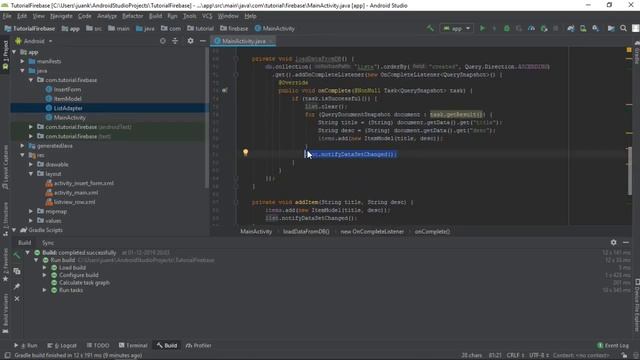Click the collapse all icon in Project panel
Image resolution: width=640 pixels, height=360 pixels.
click(175, 41)
